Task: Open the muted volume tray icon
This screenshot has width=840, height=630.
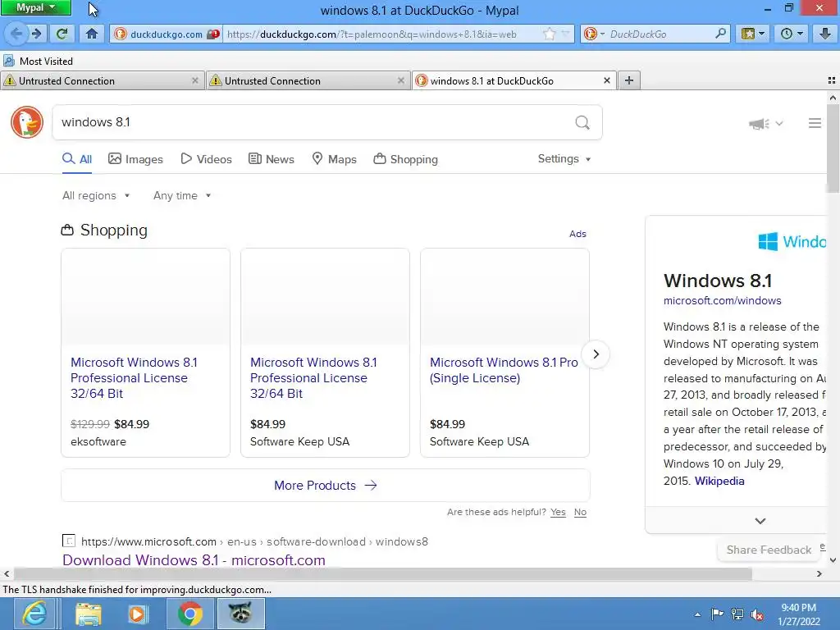Action: tap(757, 614)
